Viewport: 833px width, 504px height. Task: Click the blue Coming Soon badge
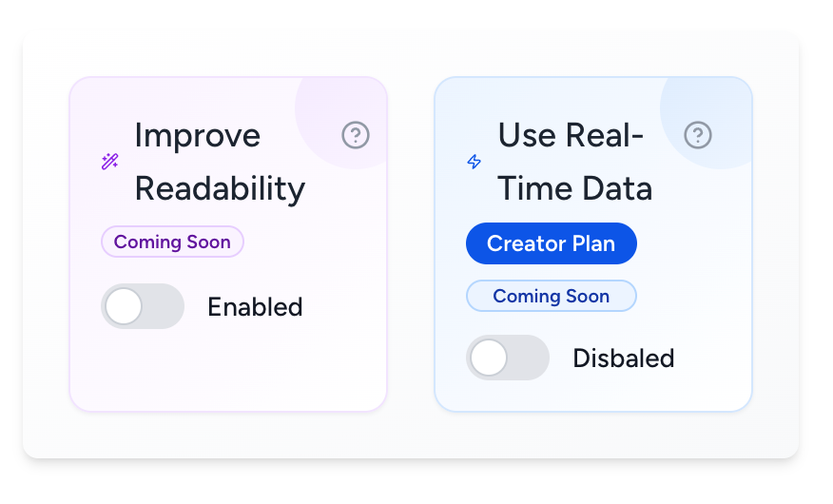[551, 296]
